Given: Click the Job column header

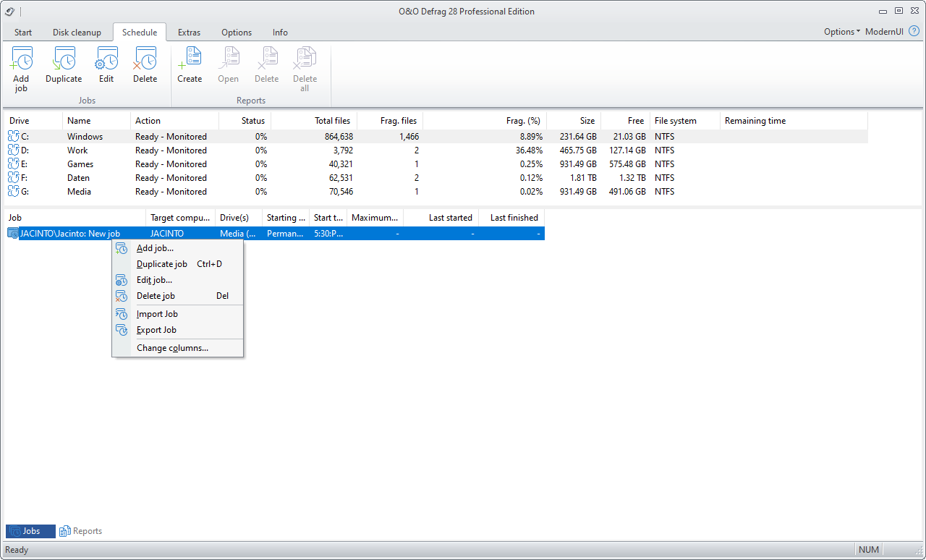Looking at the screenshot, I should pyautogui.click(x=75, y=218).
